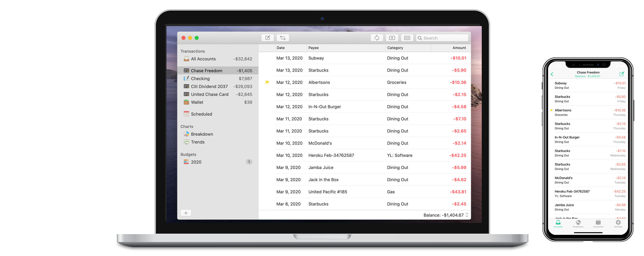Viewport: 644px width, 256px height.
Task: Click the Wallet icon in sidebar
Action: [x=186, y=102]
